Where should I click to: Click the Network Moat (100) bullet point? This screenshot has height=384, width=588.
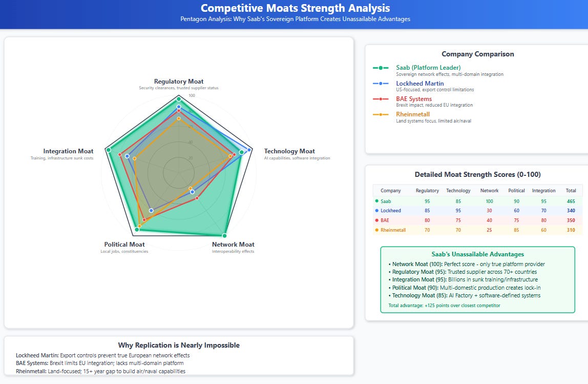pos(467,264)
